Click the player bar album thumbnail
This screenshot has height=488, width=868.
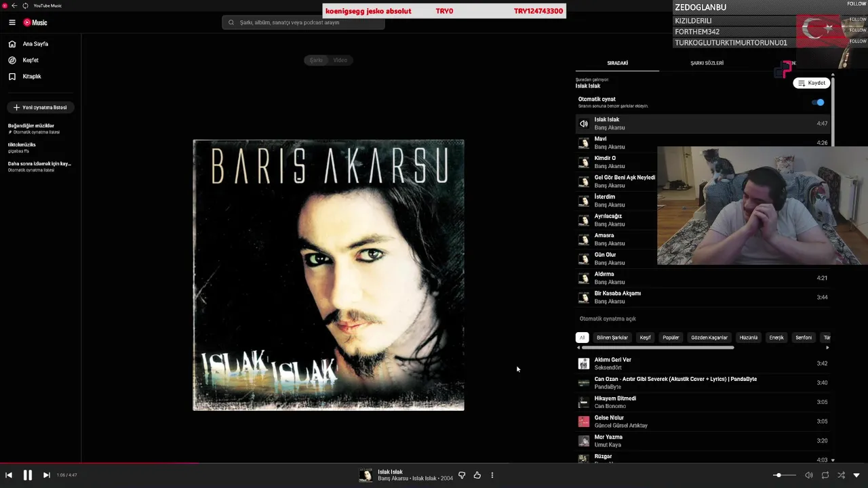pyautogui.click(x=366, y=475)
